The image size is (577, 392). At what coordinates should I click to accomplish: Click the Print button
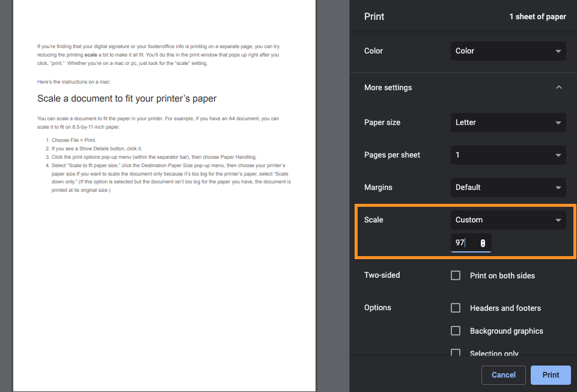[x=551, y=375]
